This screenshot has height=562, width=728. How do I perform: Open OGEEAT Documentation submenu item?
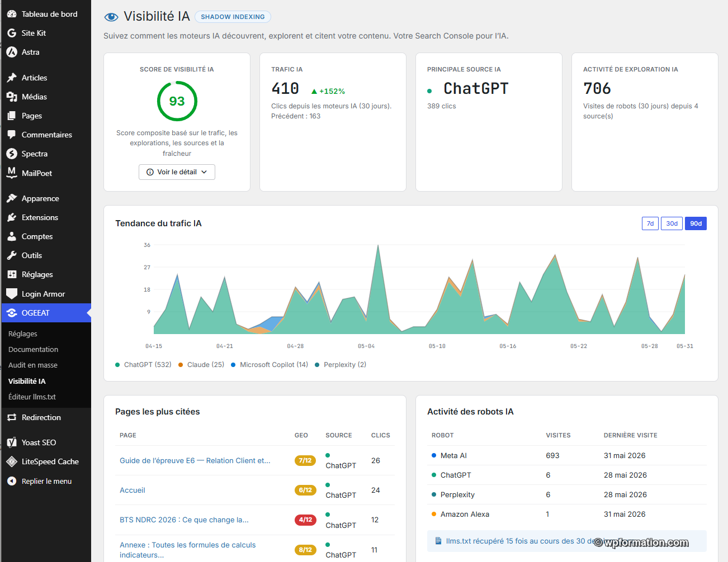pyautogui.click(x=34, y=349)
